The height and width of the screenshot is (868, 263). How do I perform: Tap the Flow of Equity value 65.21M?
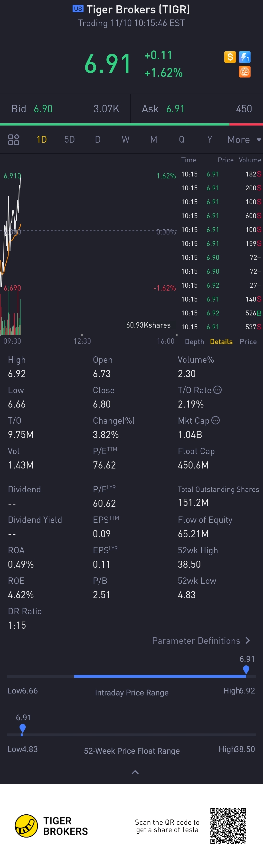tap(193, 534)
